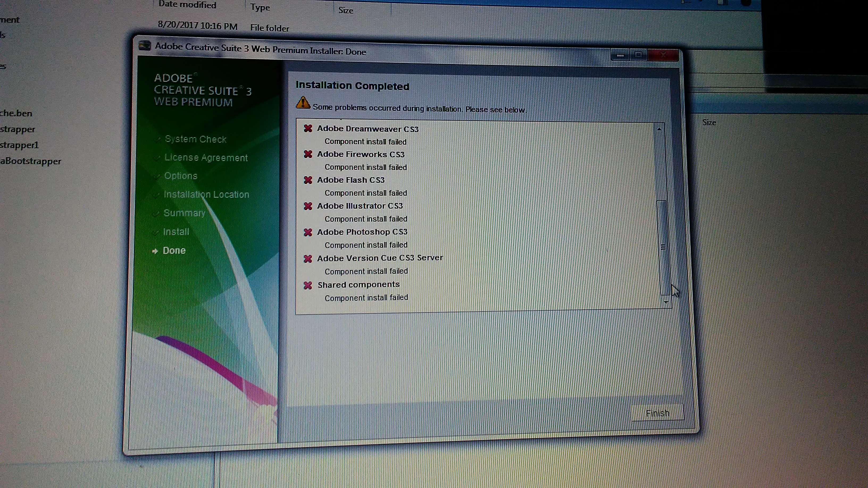Click the Flash CS3 red X icon
The height and width of the screenshot is (488, 868).
pyautogui.click(x=308, y=180)
